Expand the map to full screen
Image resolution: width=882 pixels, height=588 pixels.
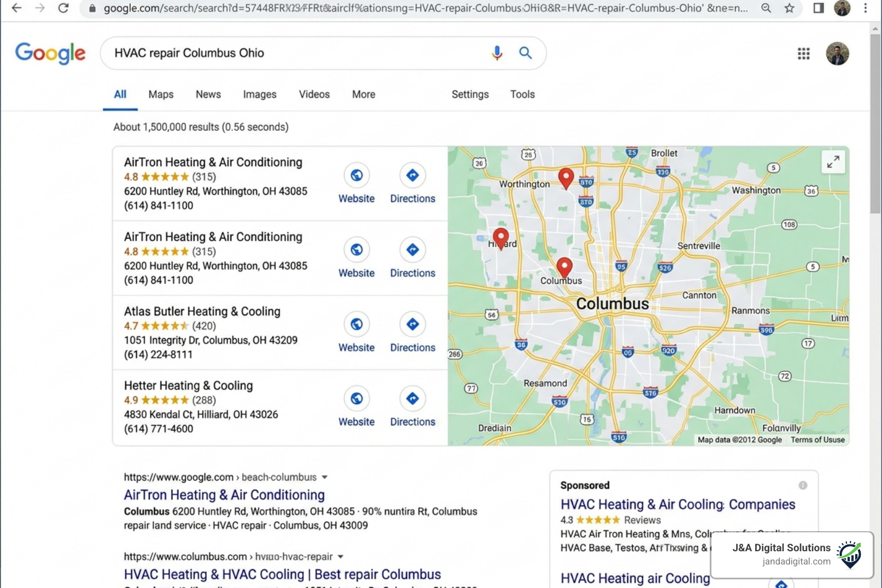tap(833, 162)
